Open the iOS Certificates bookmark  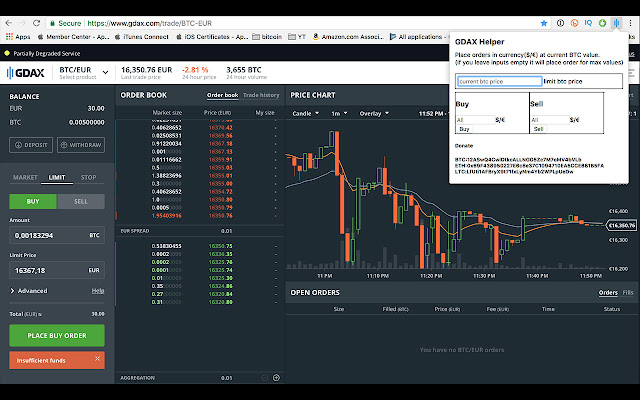coord(212,37)
